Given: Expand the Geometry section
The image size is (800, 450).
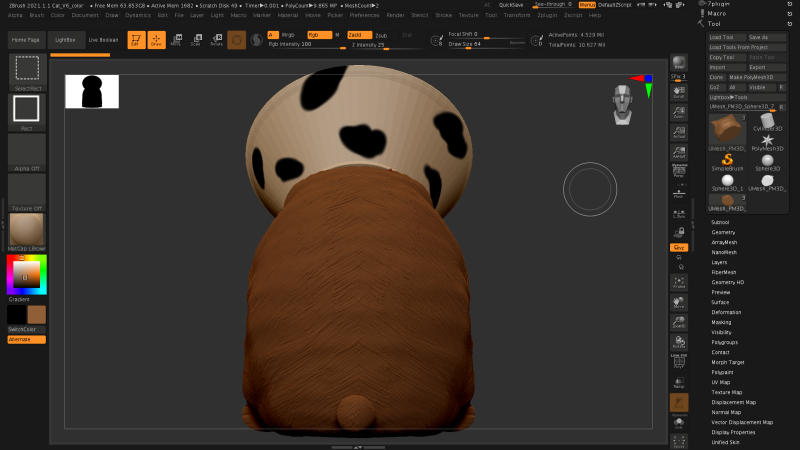Looking at the screenshot, I should click(x=723, y=231).
